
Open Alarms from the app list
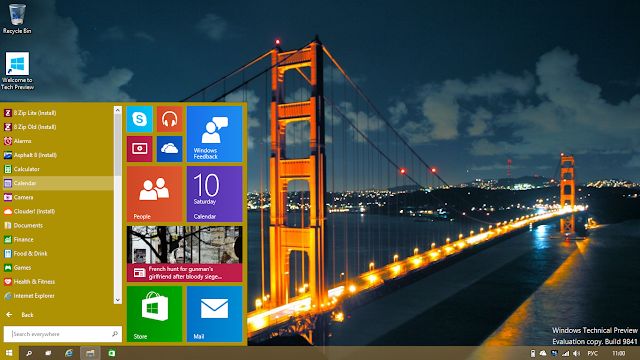pyautogui.click(x=57, y=141)
